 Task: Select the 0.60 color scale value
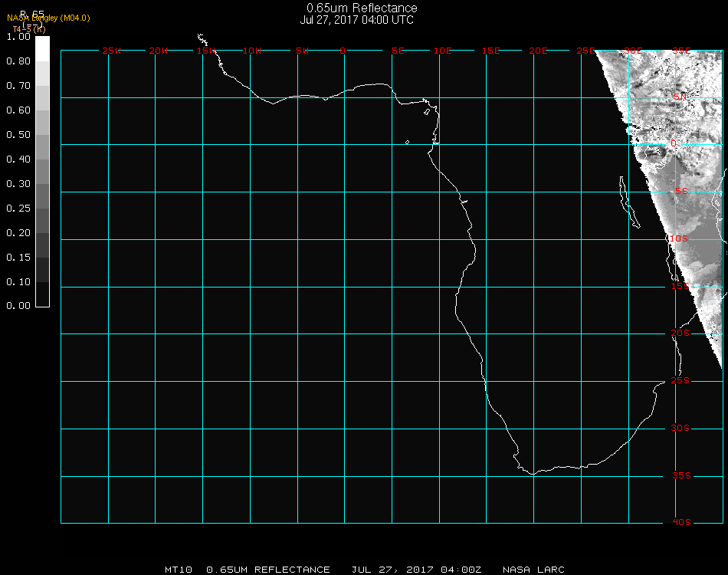pyautogui.click(x=18, y=110)
